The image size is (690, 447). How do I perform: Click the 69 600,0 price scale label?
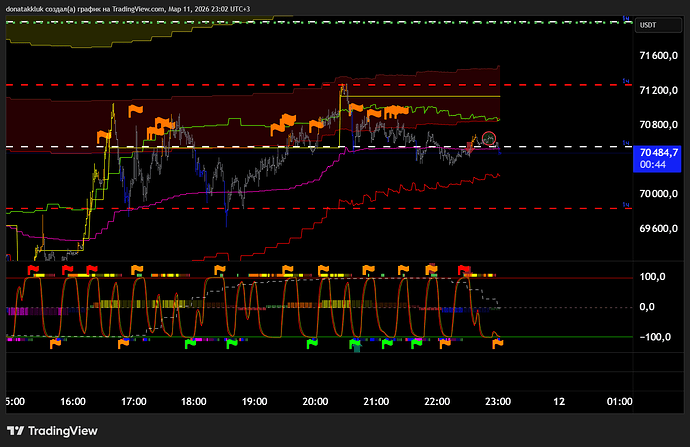(660, 229)
